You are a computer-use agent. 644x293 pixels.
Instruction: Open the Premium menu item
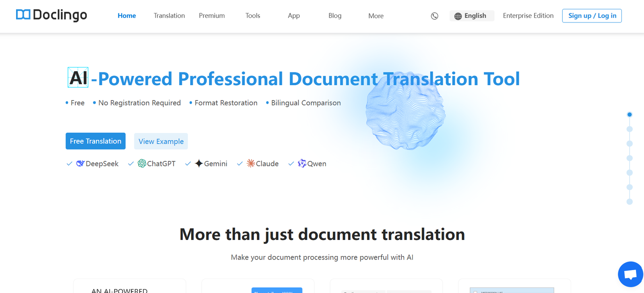[x=212, y=16]
